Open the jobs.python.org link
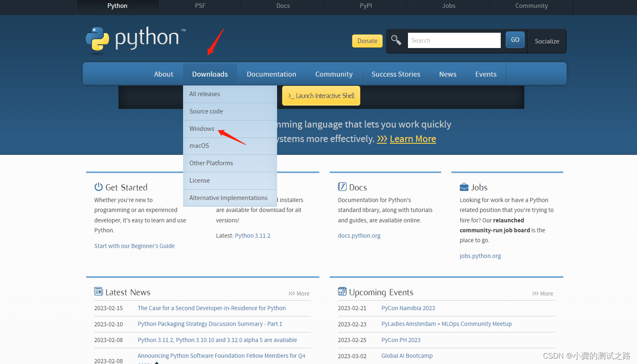The width and height of the screenshot is (637, 364). click(x=480, y=256)
